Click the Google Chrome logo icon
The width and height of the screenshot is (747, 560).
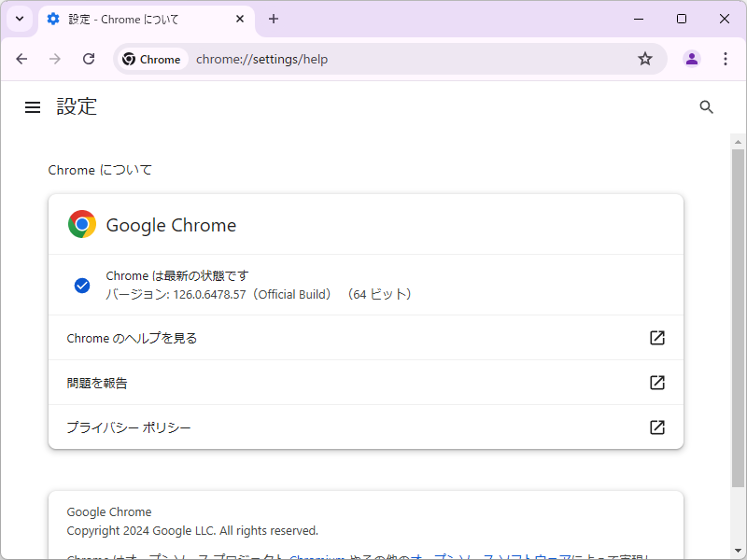(x=81, y=224)
